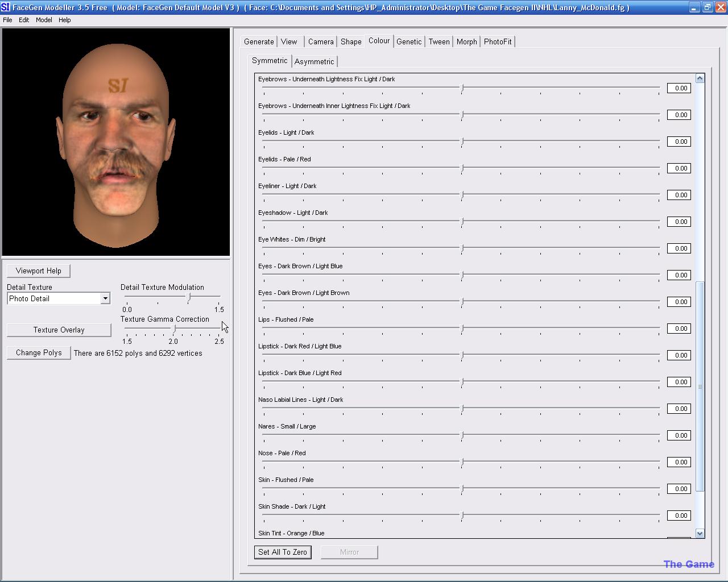Click the Texture Overlay button
Image resolution: width=728 pixels, height=582 pixels.
tap(59, 330)
